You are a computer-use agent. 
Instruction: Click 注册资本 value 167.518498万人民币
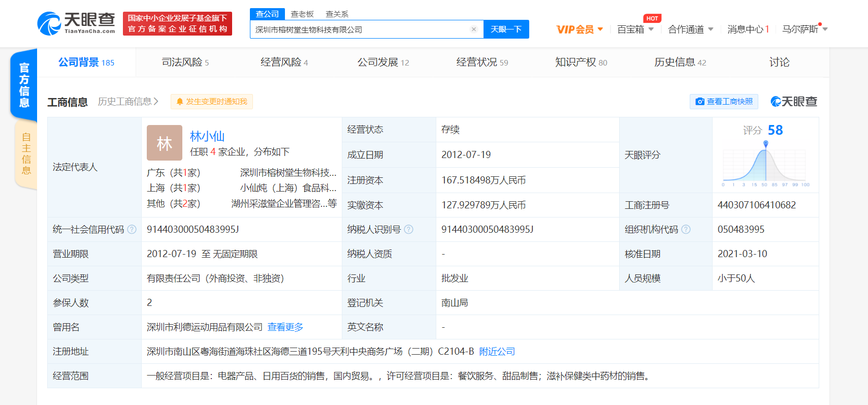(x=484, y=180)
